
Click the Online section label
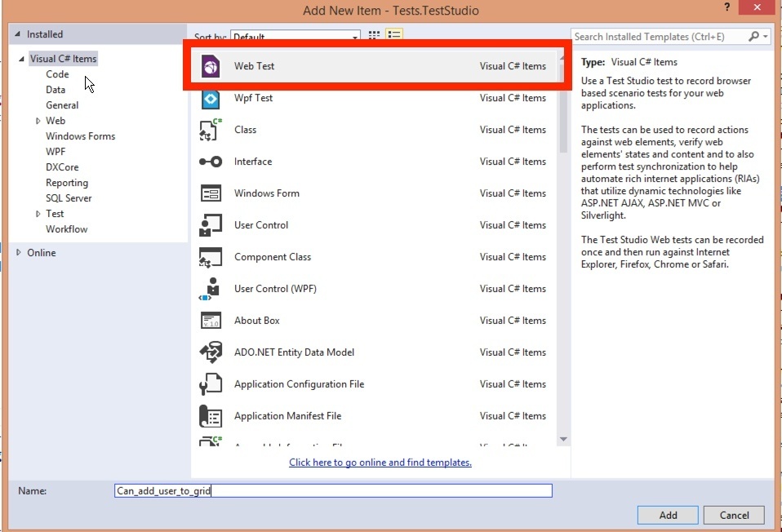(42, 253)
